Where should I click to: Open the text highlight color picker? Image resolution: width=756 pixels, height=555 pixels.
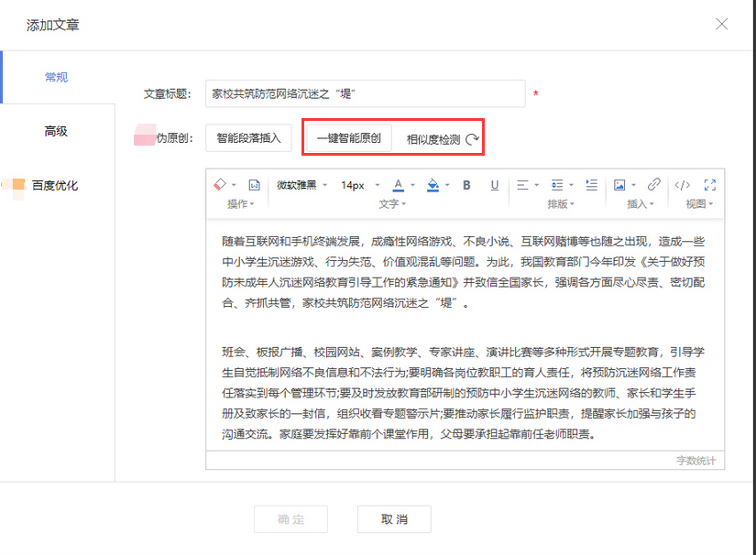coord(433,185)
